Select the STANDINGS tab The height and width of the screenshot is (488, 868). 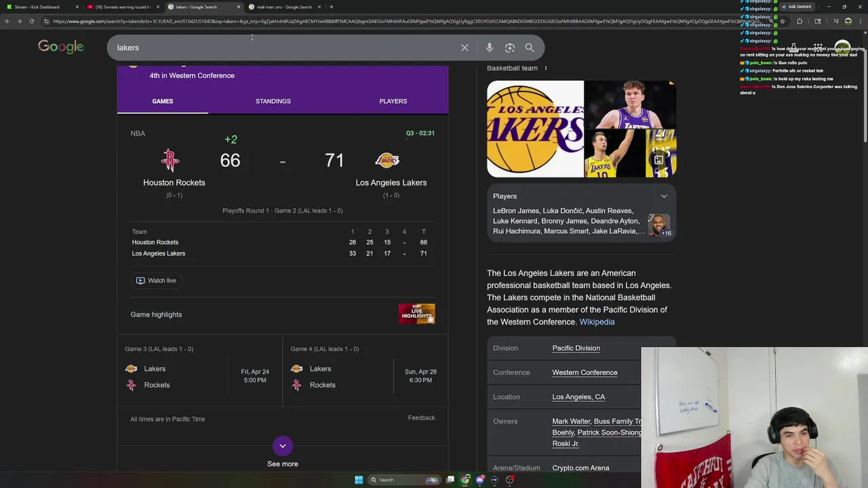pyautogui.click(x=273, y=101)
